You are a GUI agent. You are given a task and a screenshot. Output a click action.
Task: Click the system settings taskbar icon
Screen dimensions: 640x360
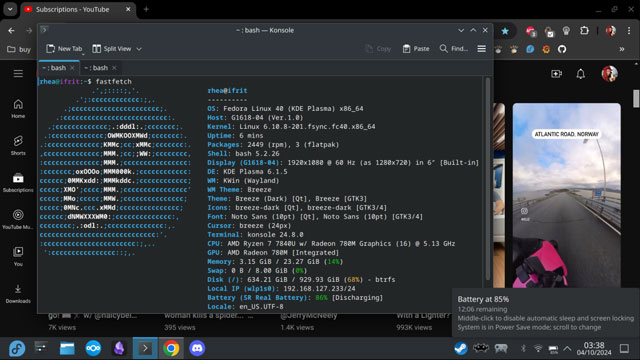point(41,348)
